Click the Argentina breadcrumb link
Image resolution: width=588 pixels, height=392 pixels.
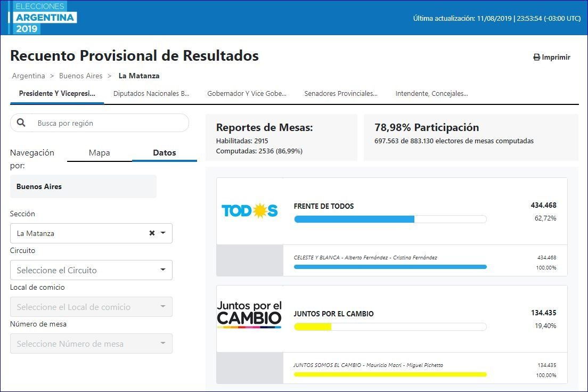tap(29, 76)
